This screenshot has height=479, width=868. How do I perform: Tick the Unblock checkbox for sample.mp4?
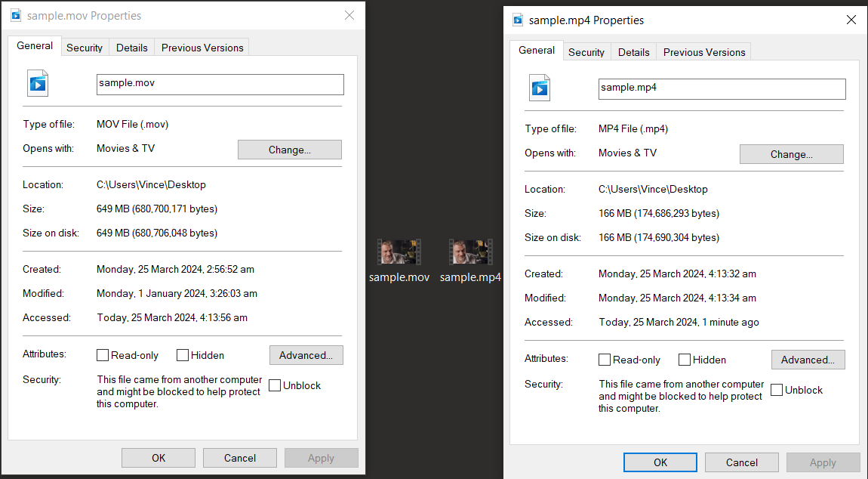pyautogui.click(x=777, y=390)
